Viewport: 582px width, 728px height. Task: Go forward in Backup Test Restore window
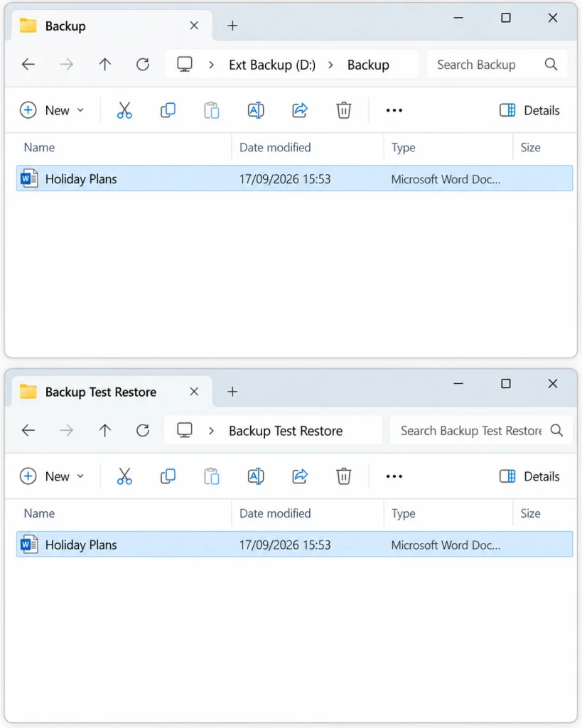[x=66, y=430]
